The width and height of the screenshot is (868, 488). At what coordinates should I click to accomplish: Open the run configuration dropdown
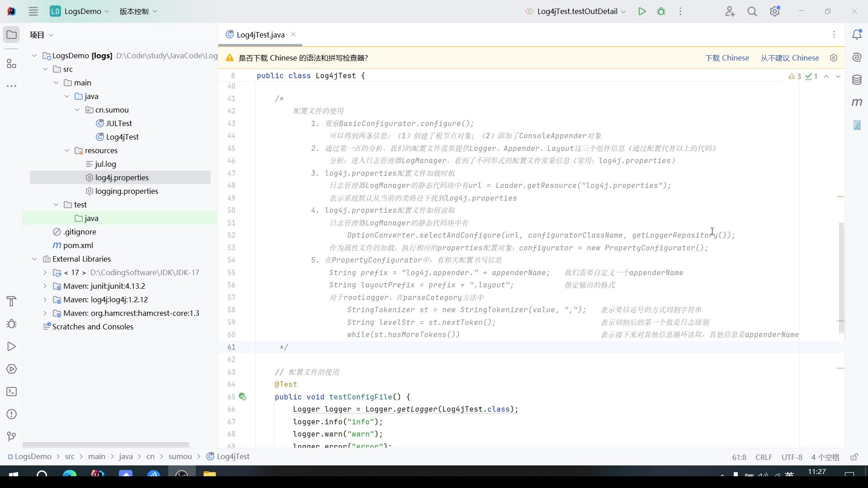coord(576,11)
